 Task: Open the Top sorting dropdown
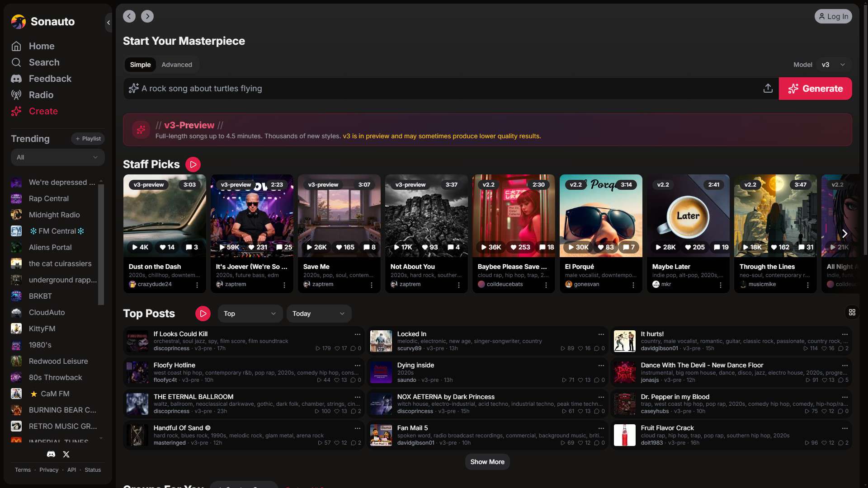click(250, 314)
